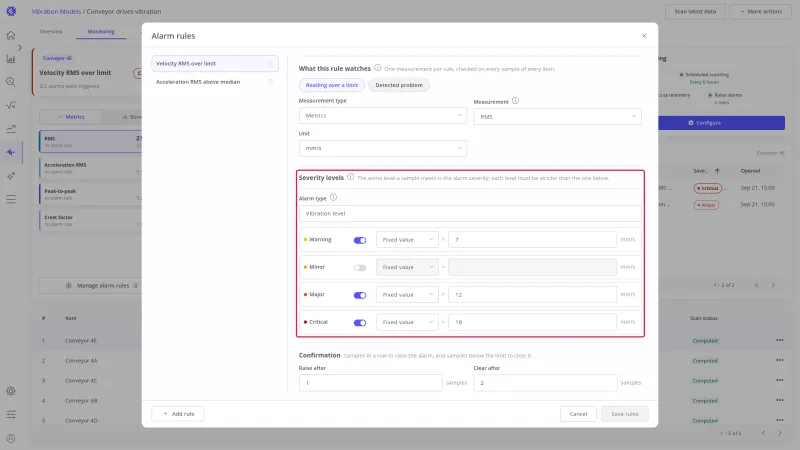Go to previous page of the alarms table
This screenshot has height=450, width=800.
(x=757, y=285)
